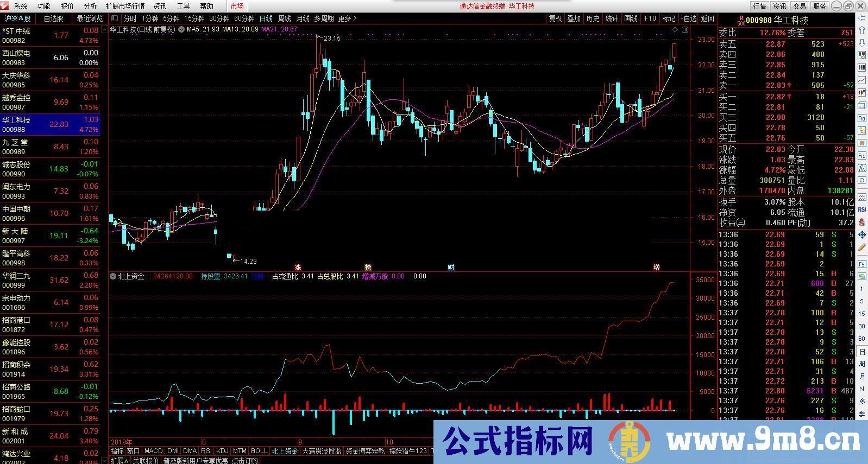
Task: Click the 交易 button at top right
Action: (x=800, y=6)
